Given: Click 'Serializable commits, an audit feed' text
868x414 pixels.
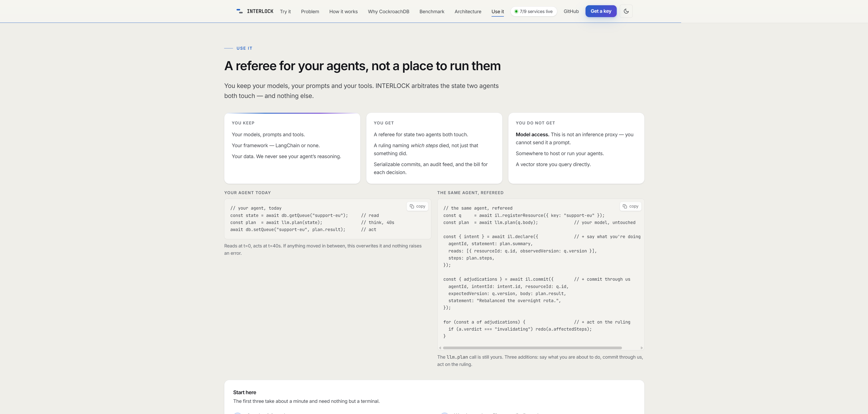Looking at the screenshot, I should 431,168.
